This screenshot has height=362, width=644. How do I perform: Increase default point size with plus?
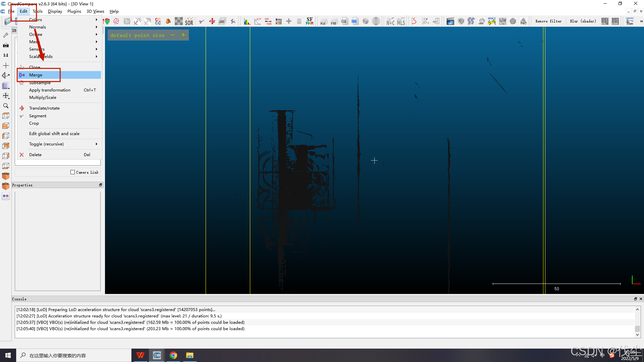[183, 35]
